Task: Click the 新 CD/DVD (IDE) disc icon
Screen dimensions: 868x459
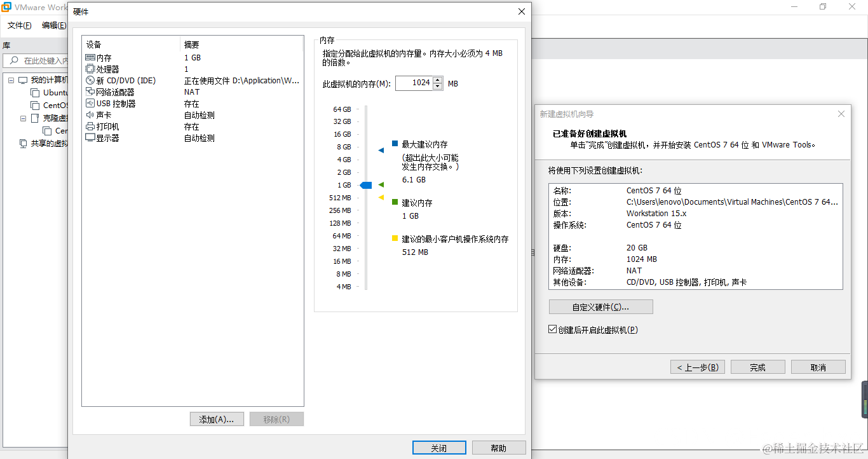Action: coord(88,80)
